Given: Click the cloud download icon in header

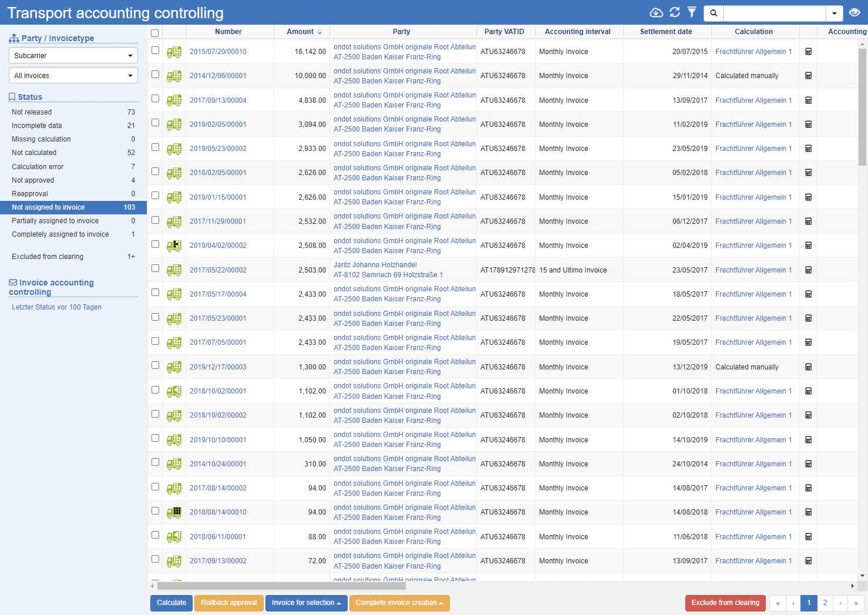Looking at the screenshot, I should pos(656,13).
